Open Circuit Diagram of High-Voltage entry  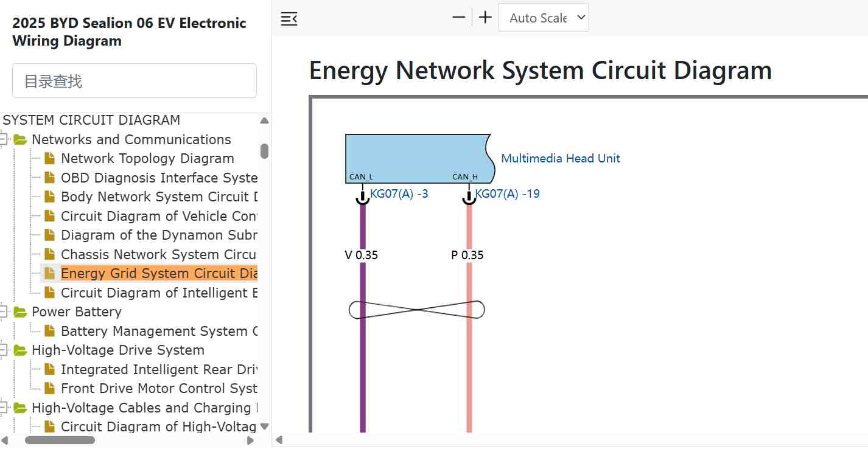coord(159,426)
